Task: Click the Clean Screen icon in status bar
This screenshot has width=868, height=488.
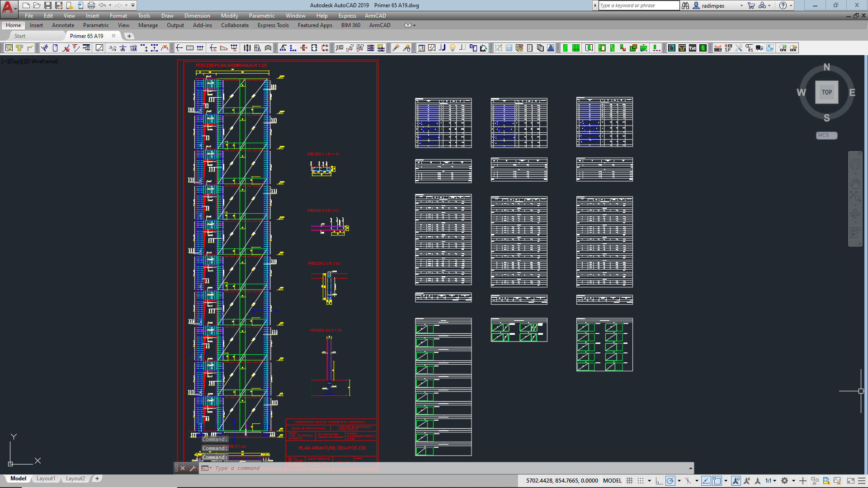Action: click(x=850, y=481)
